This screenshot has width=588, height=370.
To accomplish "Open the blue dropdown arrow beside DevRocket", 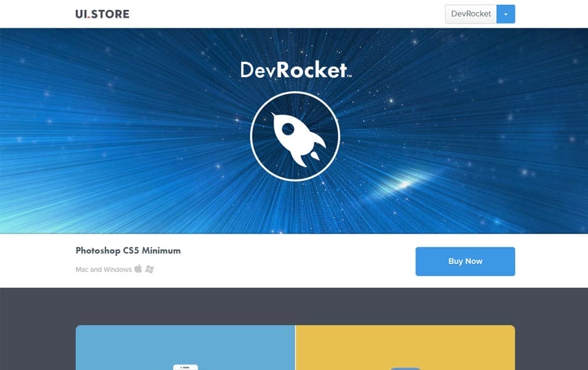I will tap(505, 14).
